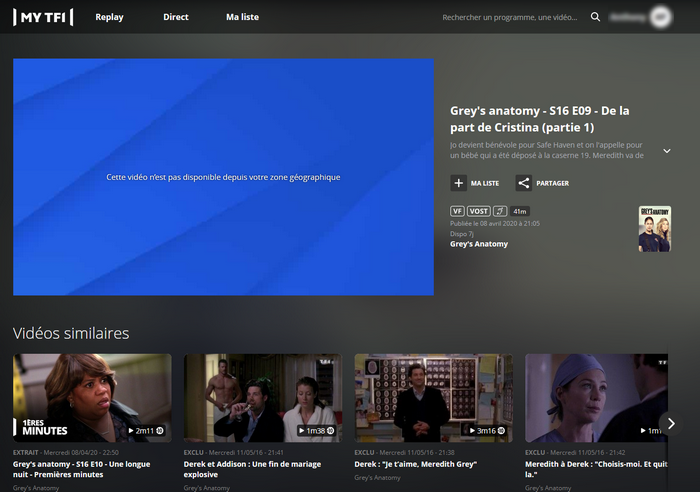Screen dimensions: 700x492
Task: Open the Une fin de mariage explosive title
Action: [x=252, y=469]
